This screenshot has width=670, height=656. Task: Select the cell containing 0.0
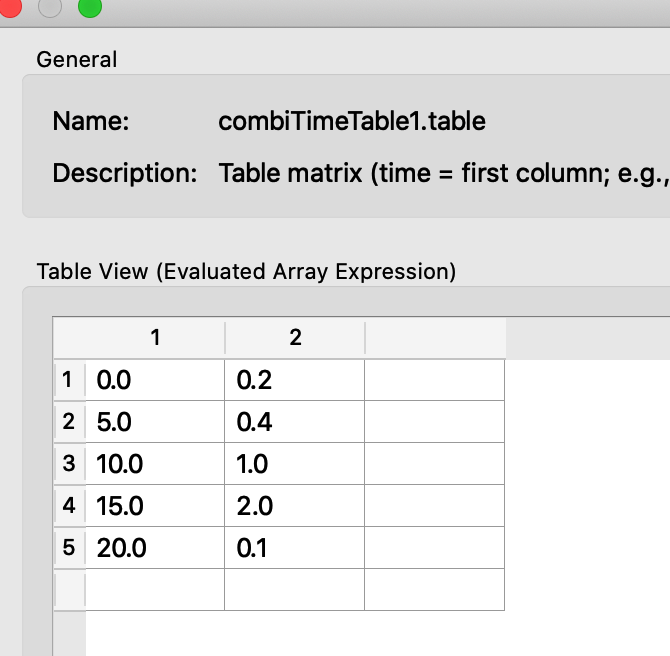pos(155,380)
